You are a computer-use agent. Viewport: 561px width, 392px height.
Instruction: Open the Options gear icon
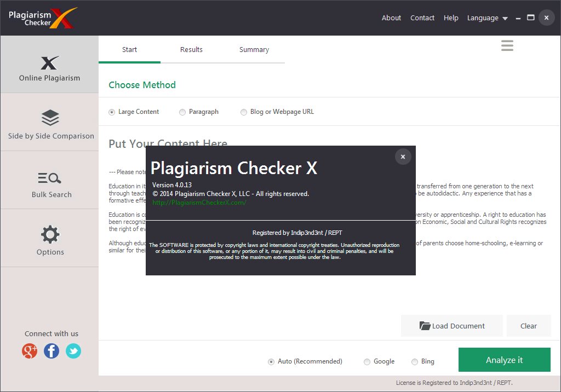pyautogui.click(x=50, y=235)
